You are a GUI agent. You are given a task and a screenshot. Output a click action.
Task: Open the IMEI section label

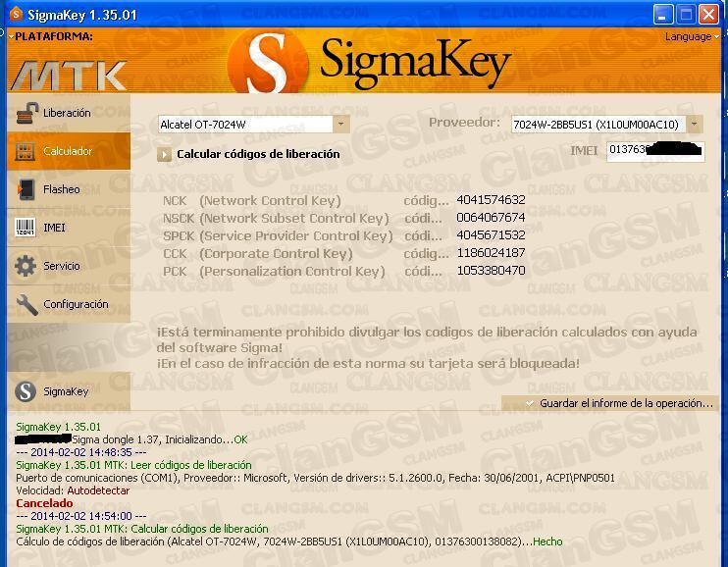(54, 228)
